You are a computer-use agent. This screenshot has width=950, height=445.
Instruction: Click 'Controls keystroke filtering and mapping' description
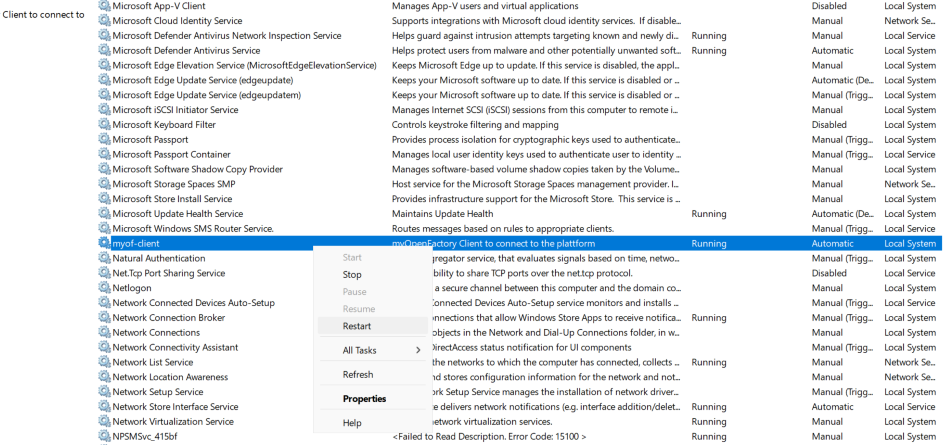(475, 125)
